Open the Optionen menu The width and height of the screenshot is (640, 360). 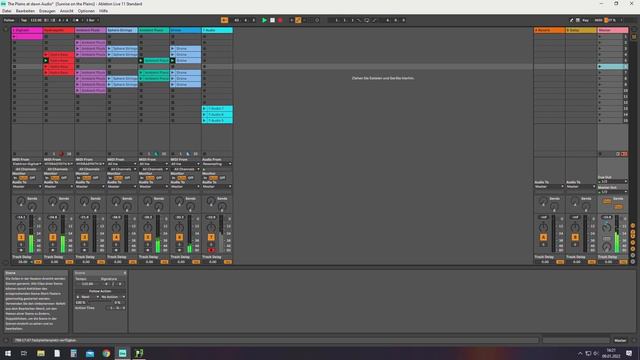tap(86, 11)
